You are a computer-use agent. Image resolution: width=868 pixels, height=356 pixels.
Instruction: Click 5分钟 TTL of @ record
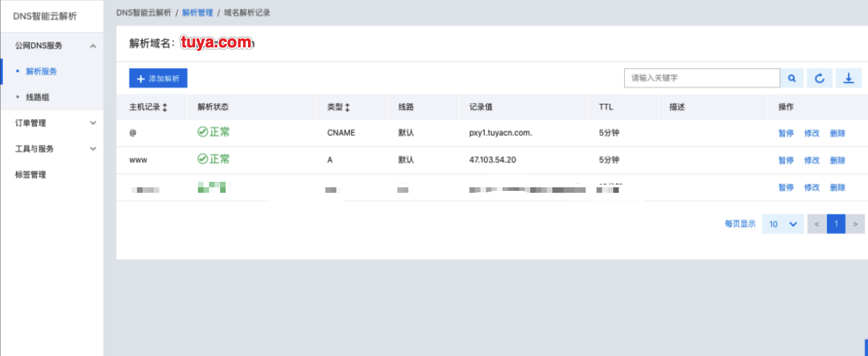pos(609,133)
